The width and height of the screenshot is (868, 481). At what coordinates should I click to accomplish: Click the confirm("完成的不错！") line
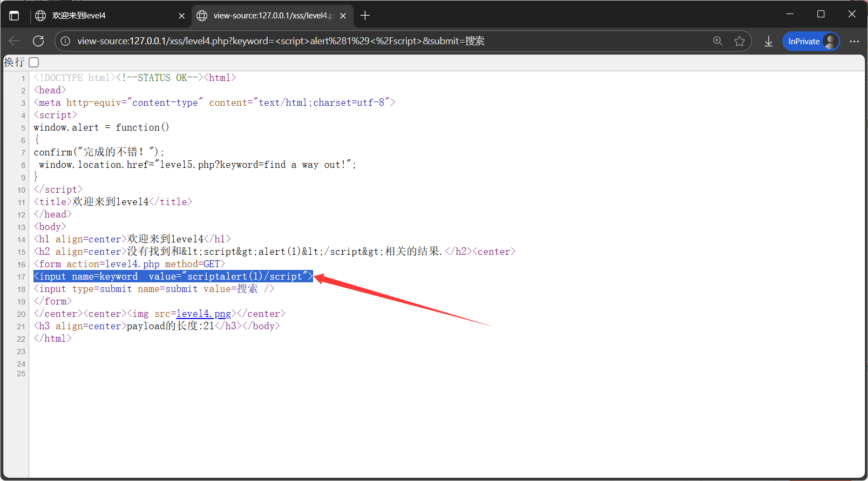pyautogui.click(x=99, y=152)
